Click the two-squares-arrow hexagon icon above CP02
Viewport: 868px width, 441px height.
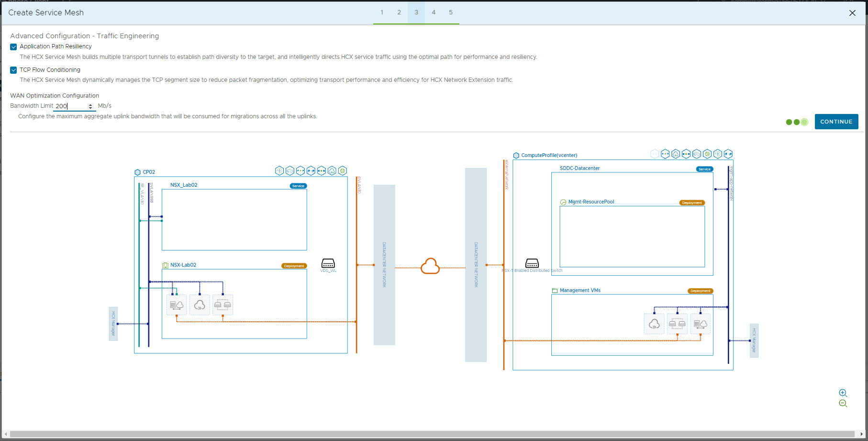[x=311, y=170]
